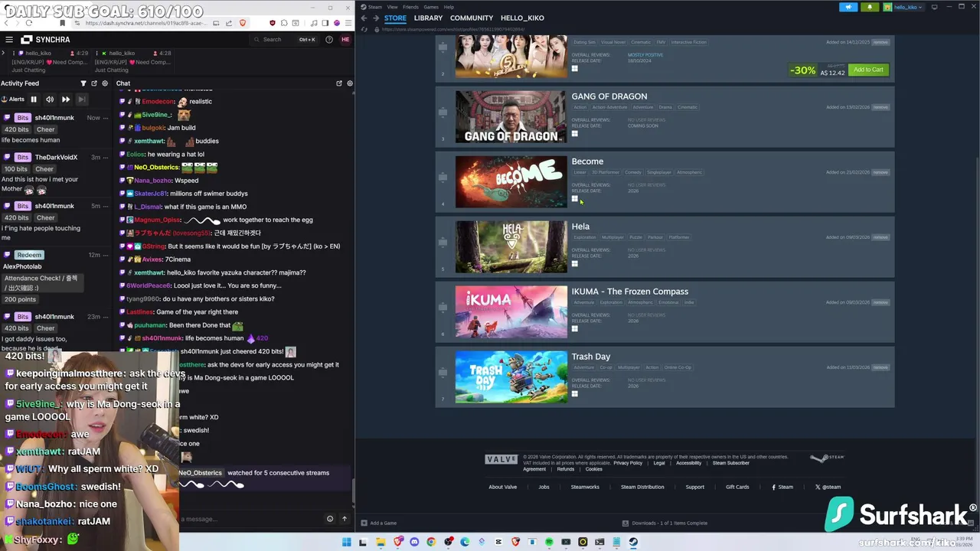Remove Become from wishlist
The width and height of the screenshot is (980, 551).
(880, 172)
